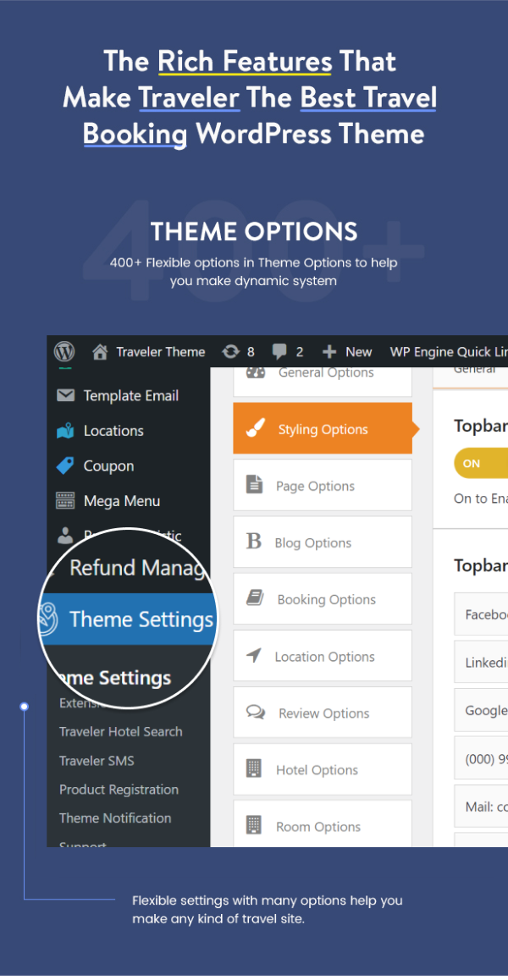508x980 pixels.
Task: Click the plus icon for New
Action: (x=329, y=352)
